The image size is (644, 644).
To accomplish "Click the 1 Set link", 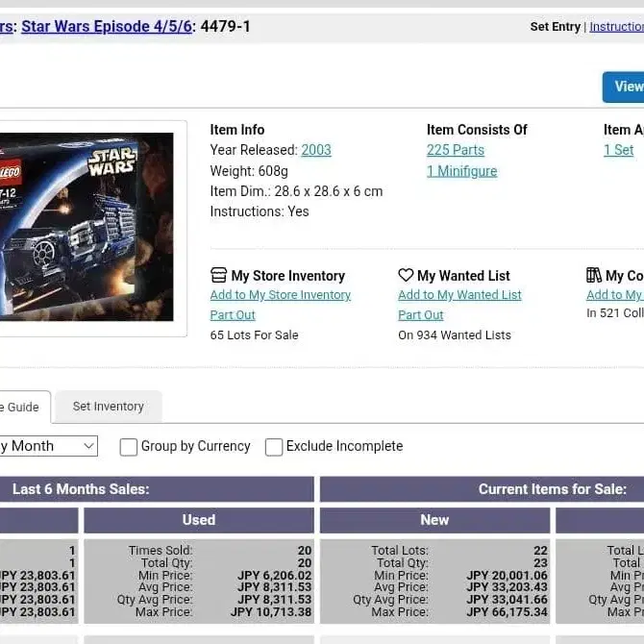I will (618, 150).
